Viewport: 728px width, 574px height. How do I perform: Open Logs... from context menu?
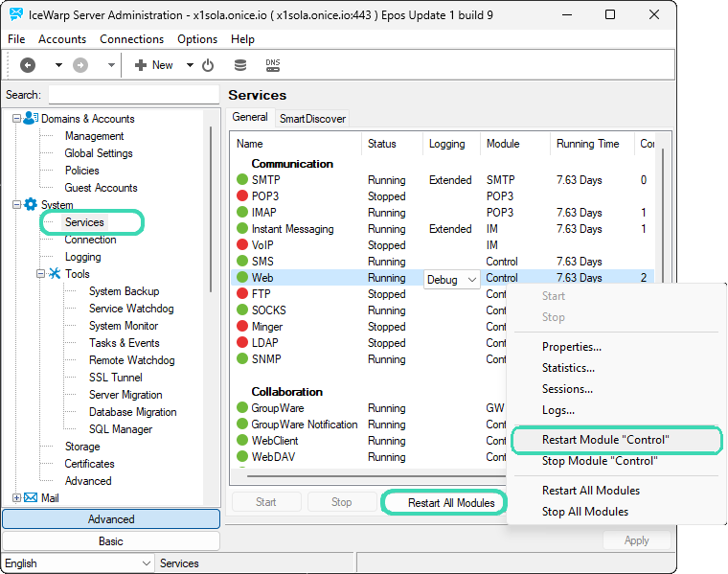[x=617, y=410]
